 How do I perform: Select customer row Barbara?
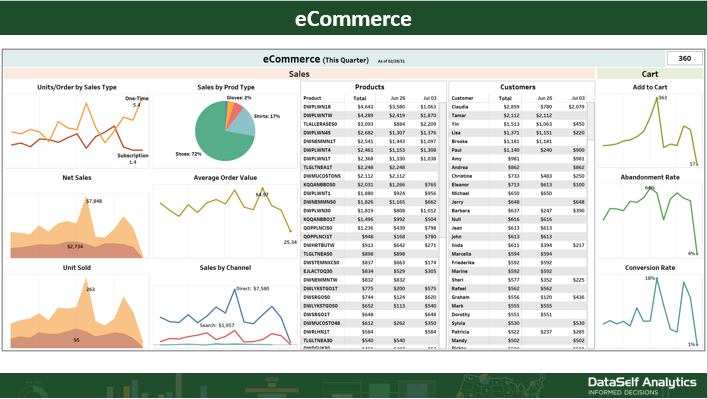click(x=518, y=211)
